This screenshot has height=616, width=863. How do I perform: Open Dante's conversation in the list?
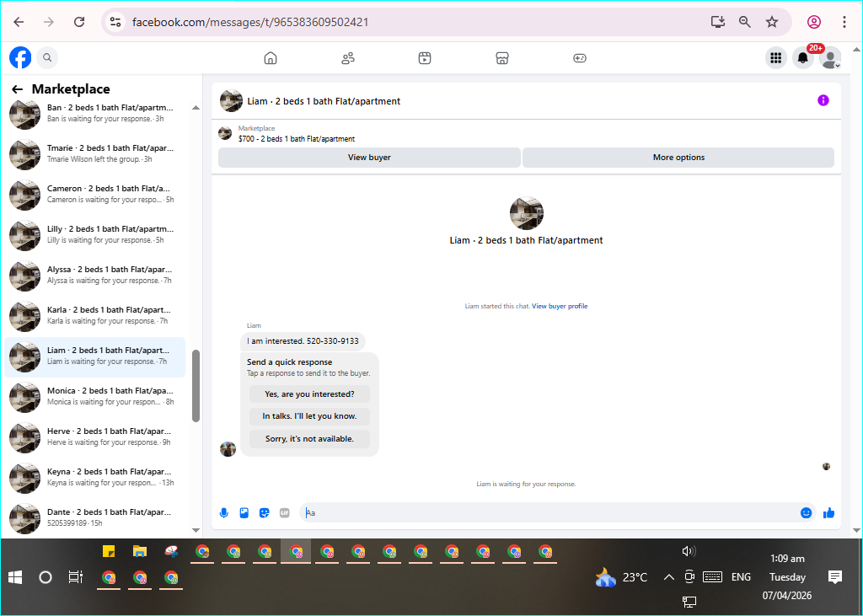point(94,518)
